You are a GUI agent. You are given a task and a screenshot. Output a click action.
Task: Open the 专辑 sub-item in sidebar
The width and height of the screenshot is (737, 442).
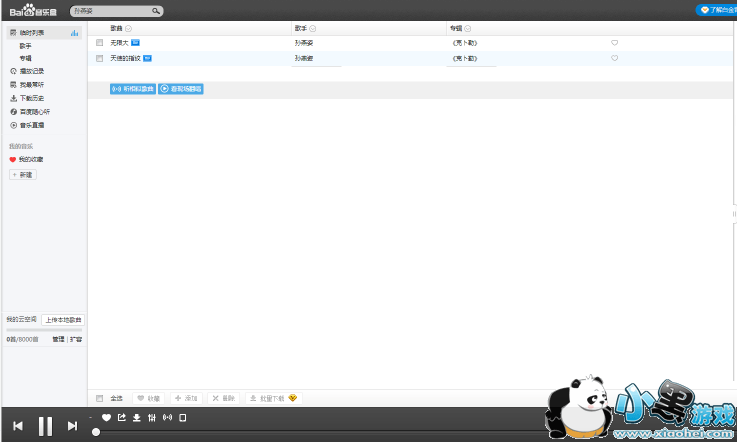tap(25, 58)
